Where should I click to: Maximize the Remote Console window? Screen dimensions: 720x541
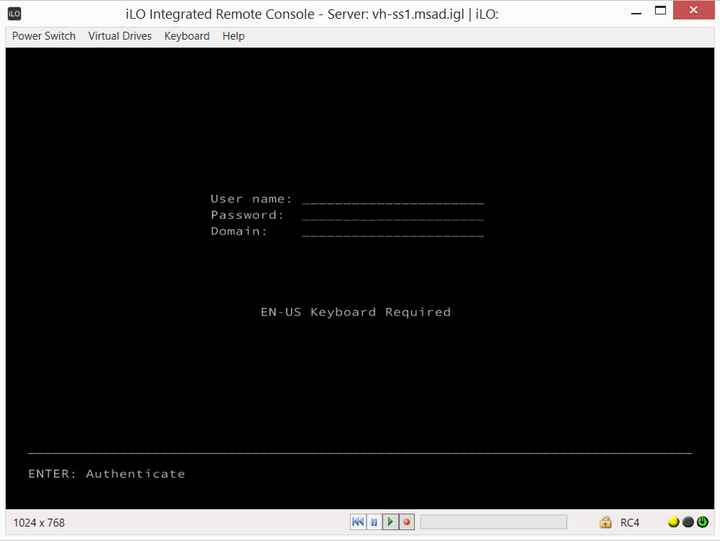pos(660,11)
